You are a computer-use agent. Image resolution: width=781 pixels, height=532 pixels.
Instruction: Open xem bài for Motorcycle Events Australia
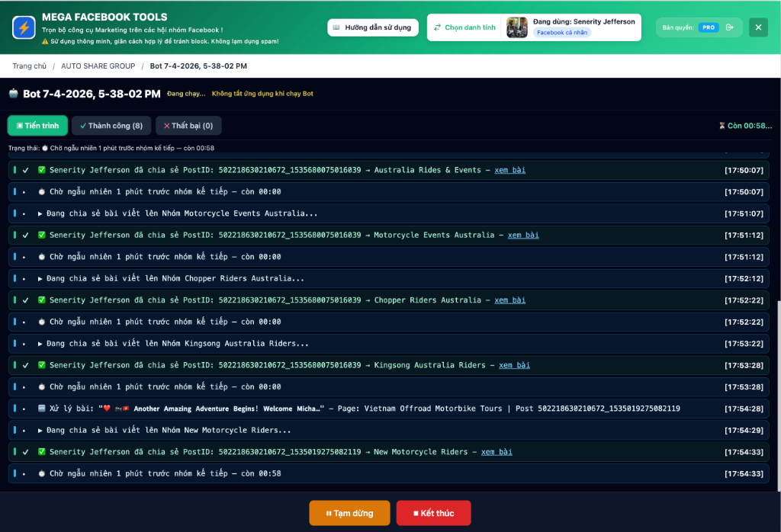(523, 236)
